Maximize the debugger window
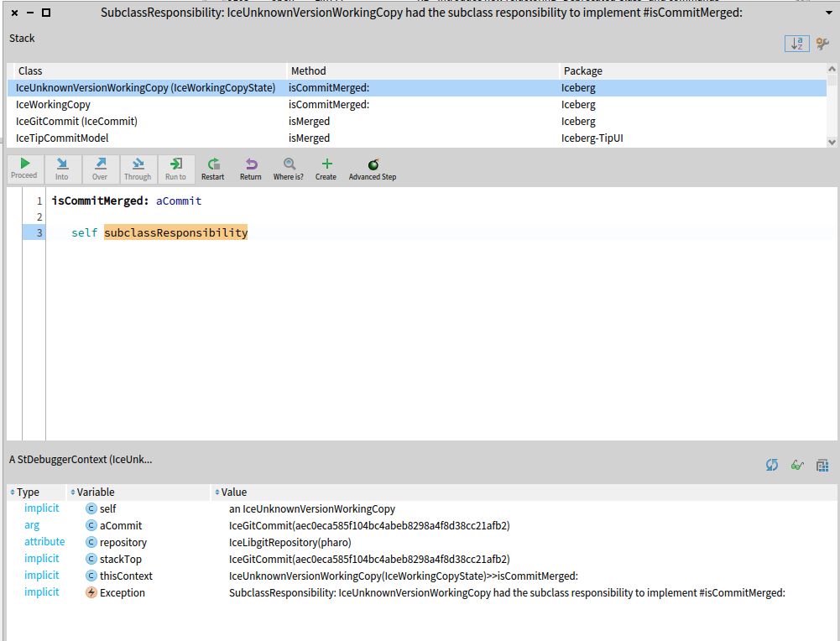The width and height of the screenshot is (840, 641). point(46,13)
